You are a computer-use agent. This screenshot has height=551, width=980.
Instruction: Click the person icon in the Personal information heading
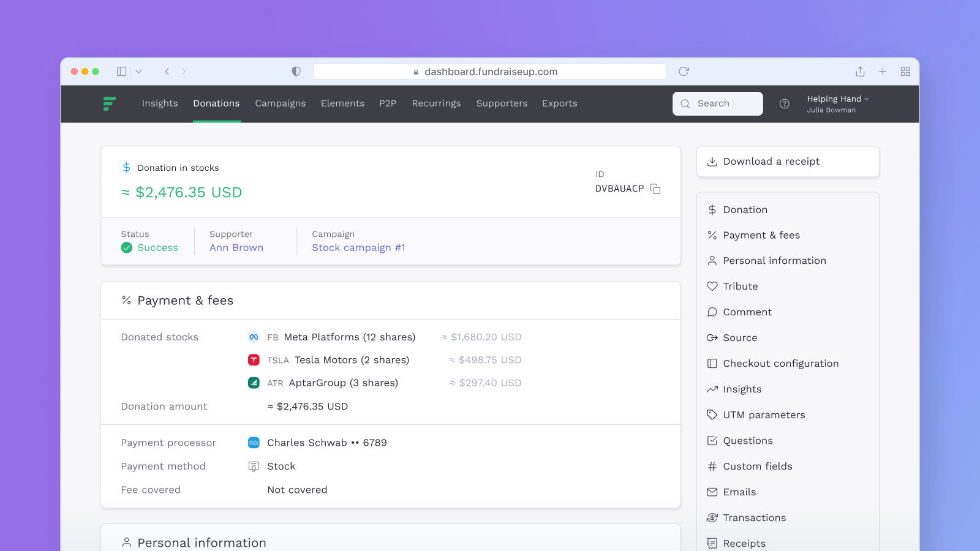(126, 542)
